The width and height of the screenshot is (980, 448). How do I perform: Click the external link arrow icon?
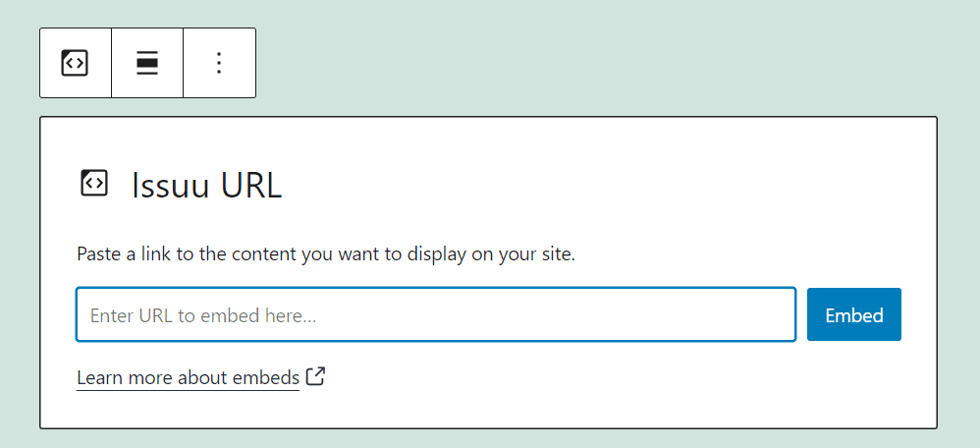(315, 376)
